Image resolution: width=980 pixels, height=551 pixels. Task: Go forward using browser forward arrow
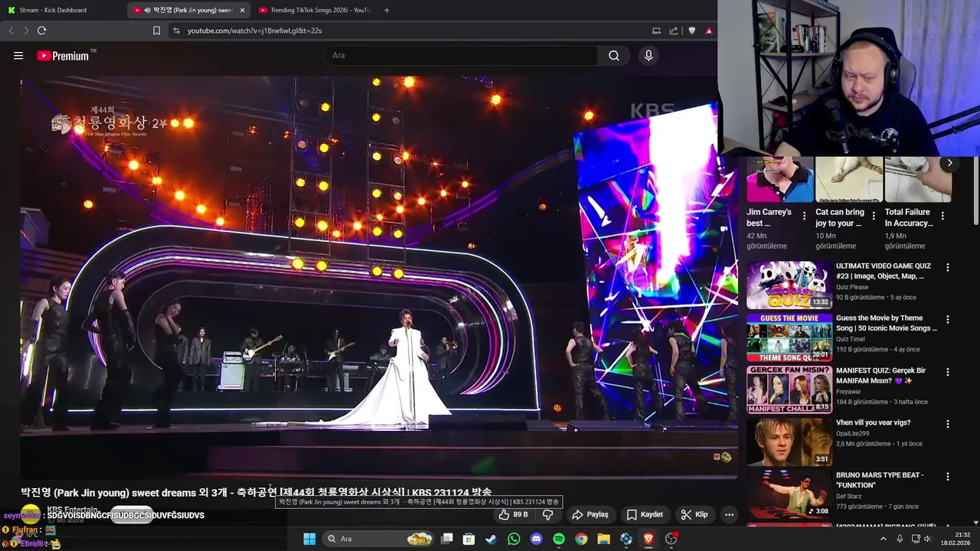[x=26, y=31]
